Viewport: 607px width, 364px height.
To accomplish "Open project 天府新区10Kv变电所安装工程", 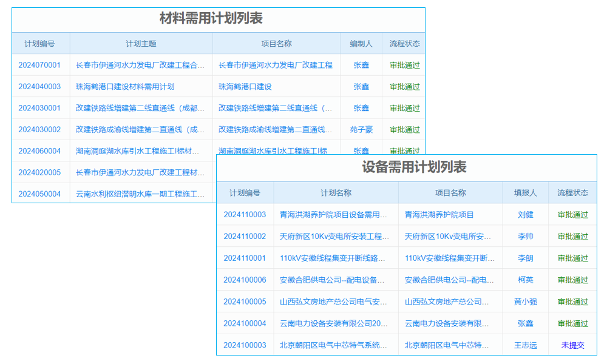I will point(449,236).
